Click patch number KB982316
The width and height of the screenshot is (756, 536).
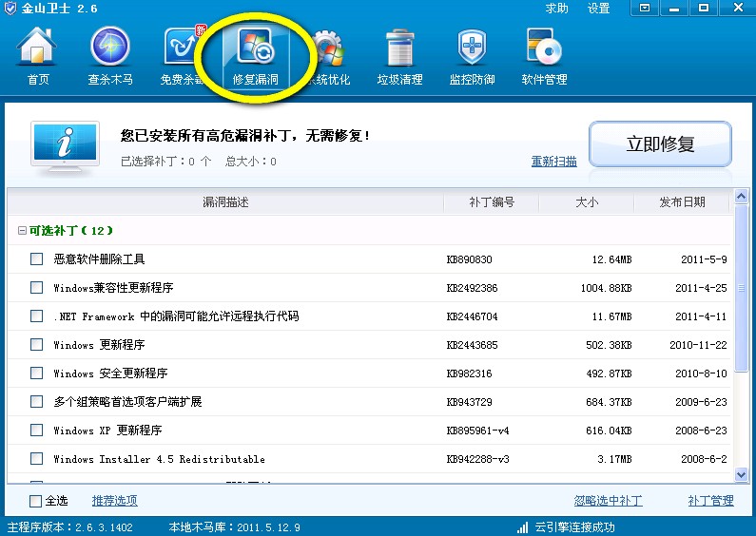469,373
